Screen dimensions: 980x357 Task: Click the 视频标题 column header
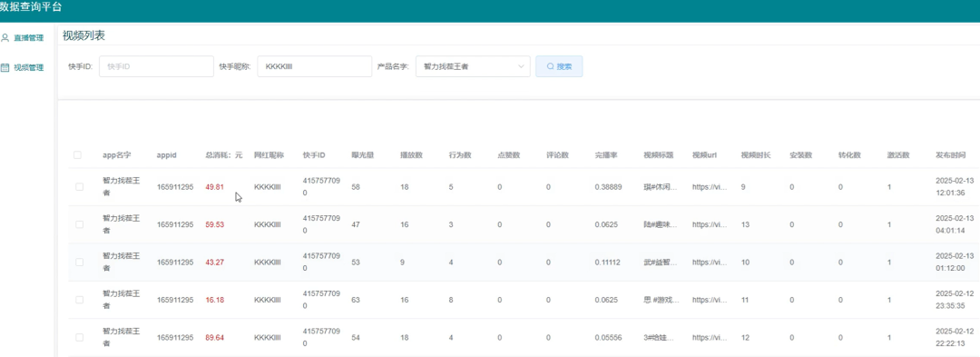659,155
